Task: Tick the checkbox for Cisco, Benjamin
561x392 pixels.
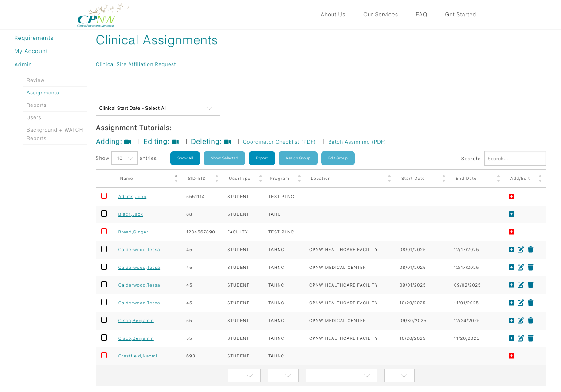Action: pyautogui.click(x=104, y=319)
